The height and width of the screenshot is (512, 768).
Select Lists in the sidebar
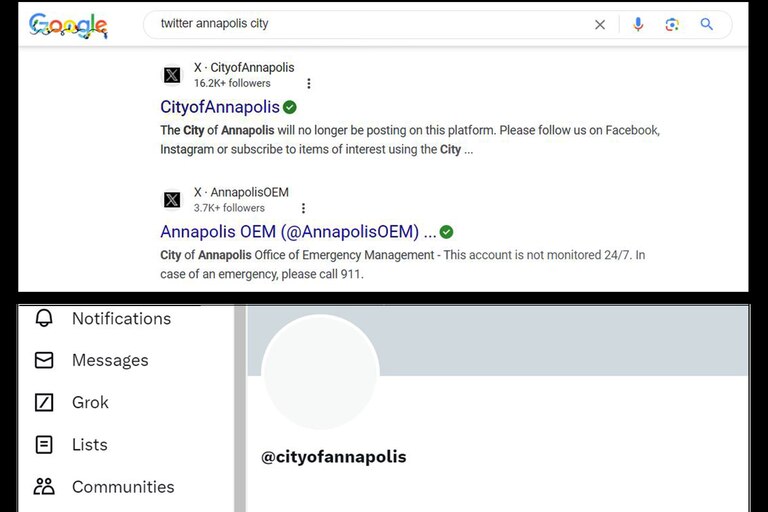pos(89,445)
